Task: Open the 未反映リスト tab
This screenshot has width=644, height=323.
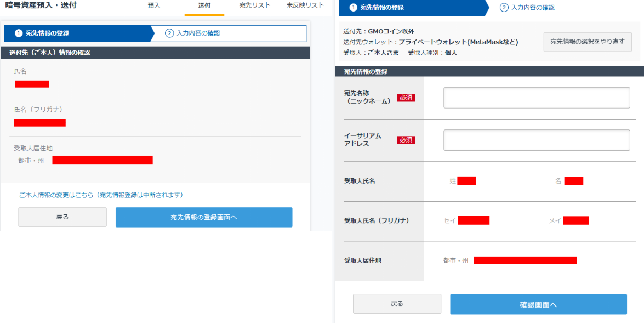Action: pyautogui.click(x=305, y=5)
